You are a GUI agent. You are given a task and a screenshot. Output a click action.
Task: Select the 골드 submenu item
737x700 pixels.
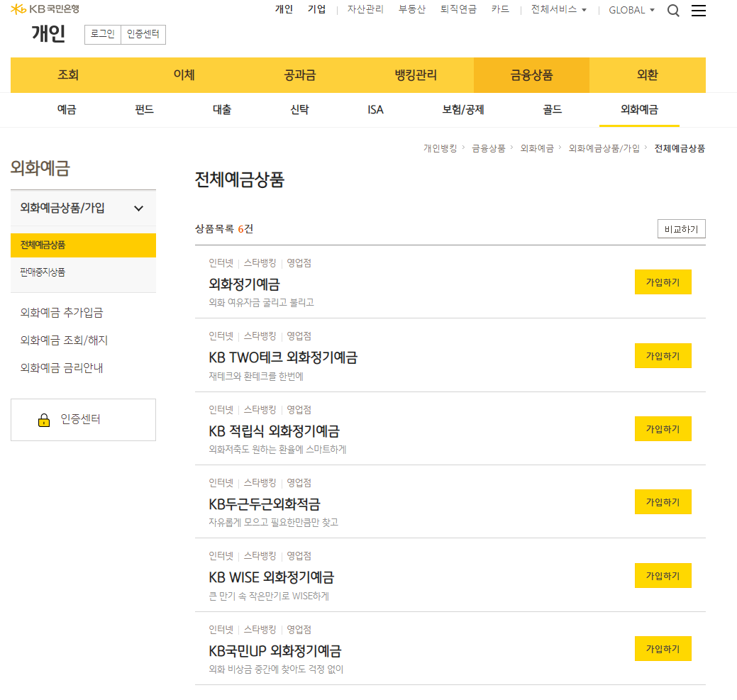point(553,110)
